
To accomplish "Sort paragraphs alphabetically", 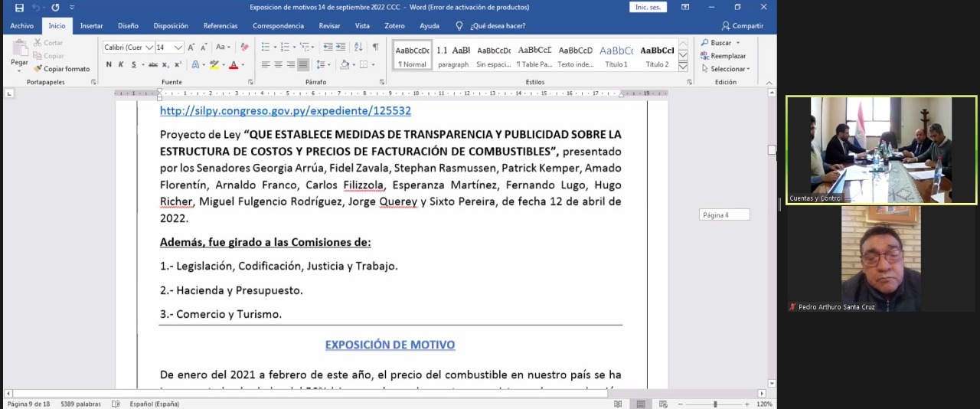I will (358, 47).
